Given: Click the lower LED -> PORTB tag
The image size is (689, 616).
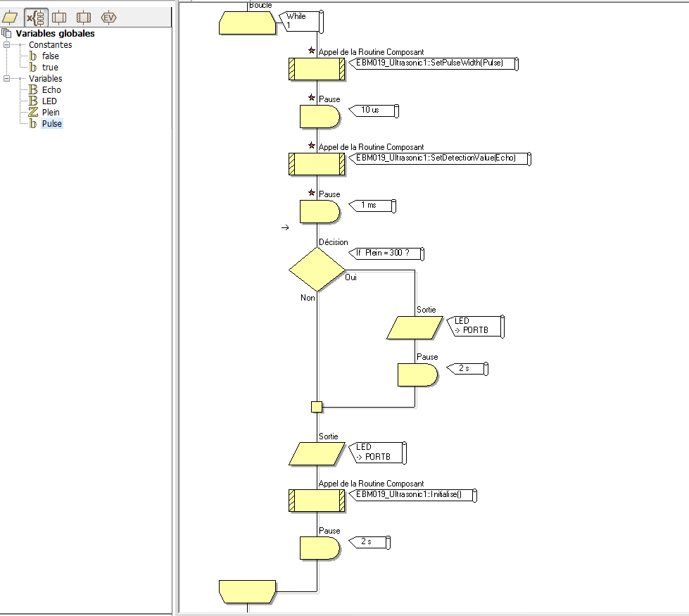Looking at the screenshot, I should point(377,453).
